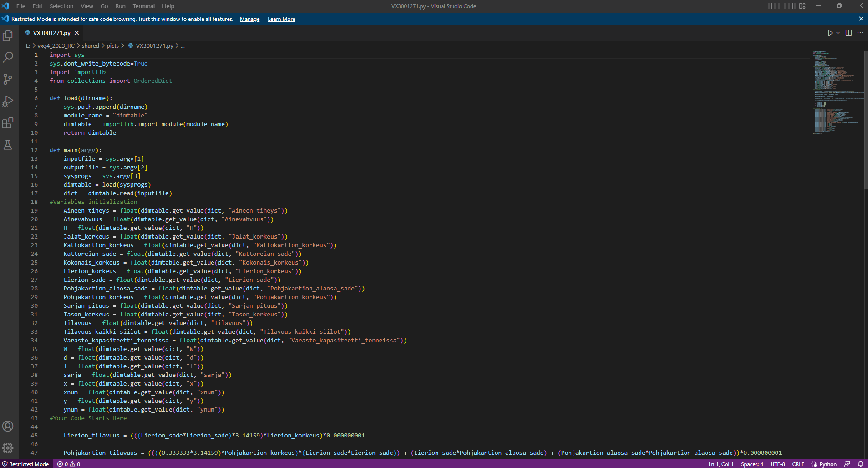
Task: Open the Search view icon
Action: click(x=8, y=57)
